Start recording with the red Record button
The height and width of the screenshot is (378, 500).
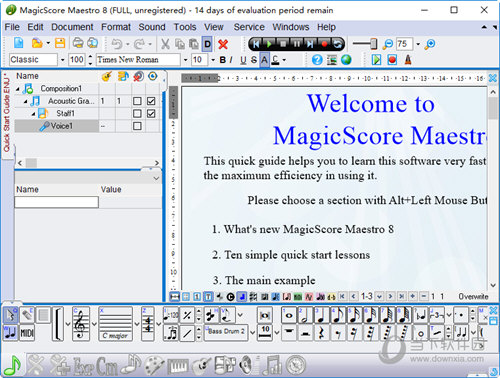click(x=324, y=44)
